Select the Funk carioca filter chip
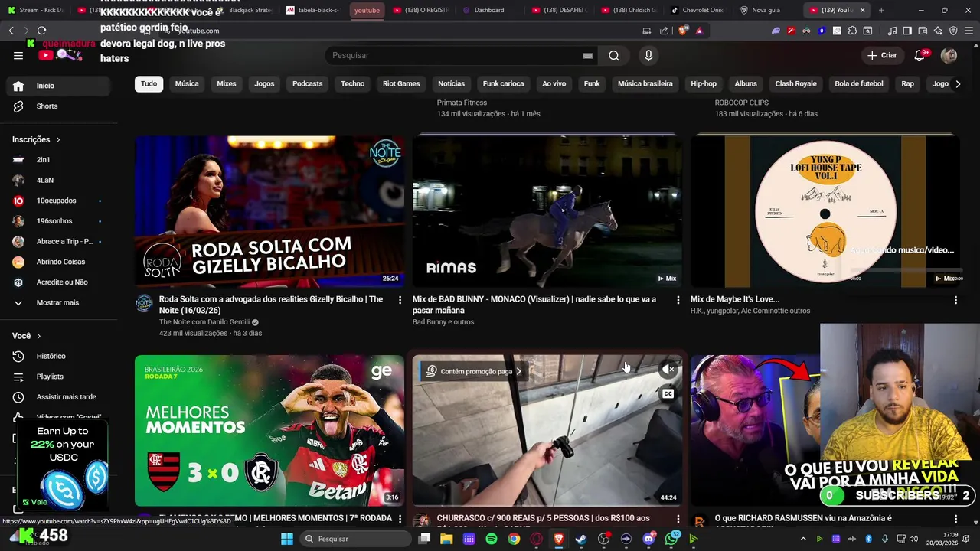 [x=503, y=84]
